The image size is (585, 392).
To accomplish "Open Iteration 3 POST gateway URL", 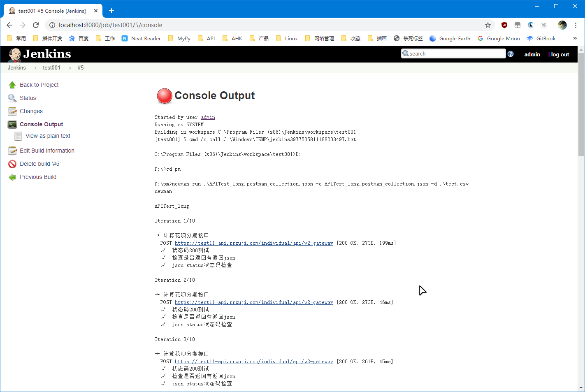I will [254, 362].
